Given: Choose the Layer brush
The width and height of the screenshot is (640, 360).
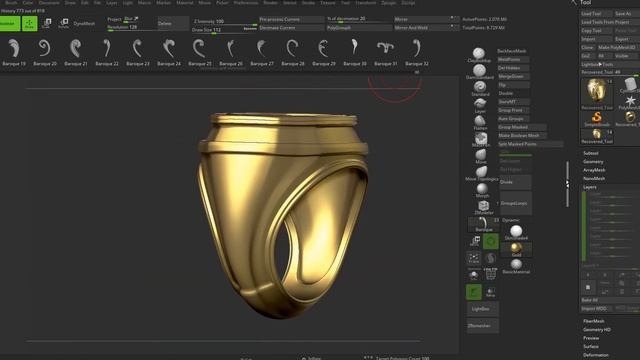Looking at the screenshot, I should [x=480, y=105].
